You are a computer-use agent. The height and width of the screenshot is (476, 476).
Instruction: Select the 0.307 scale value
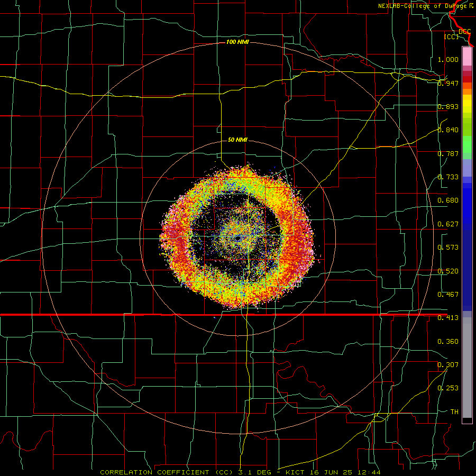(448, 365)
